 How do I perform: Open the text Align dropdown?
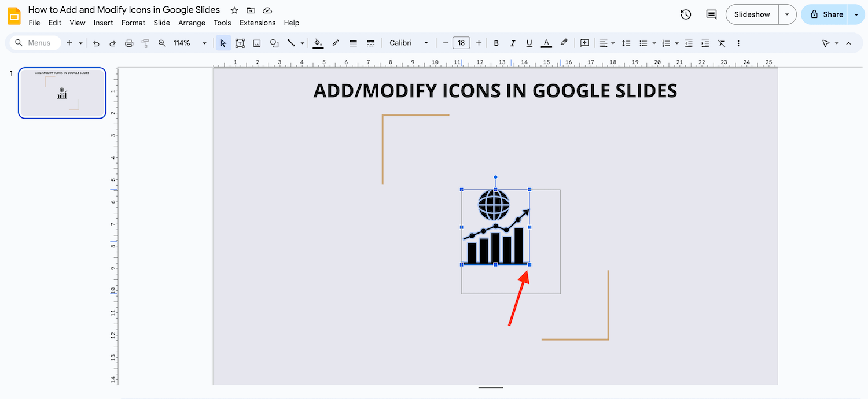[x=606, y=43]
